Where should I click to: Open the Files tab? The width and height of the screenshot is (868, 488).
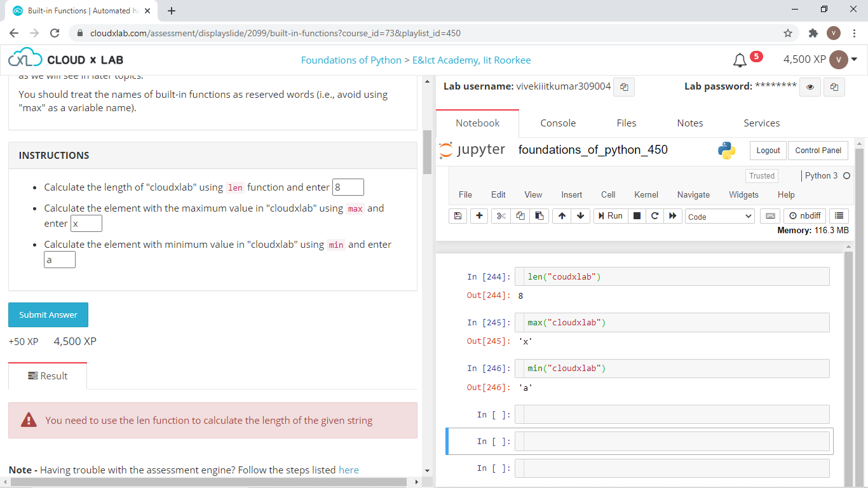click(626, 123)
